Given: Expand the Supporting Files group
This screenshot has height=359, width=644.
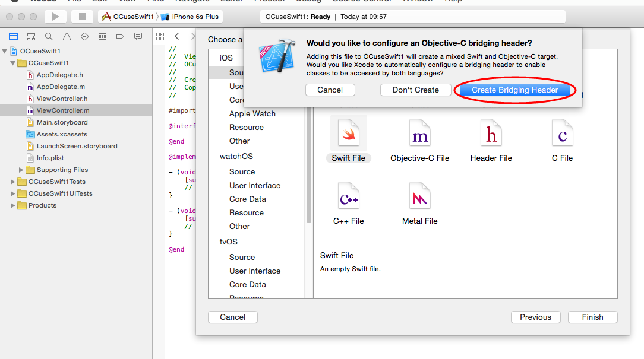Looking at the screenshot, I should (x=21, y=170).
